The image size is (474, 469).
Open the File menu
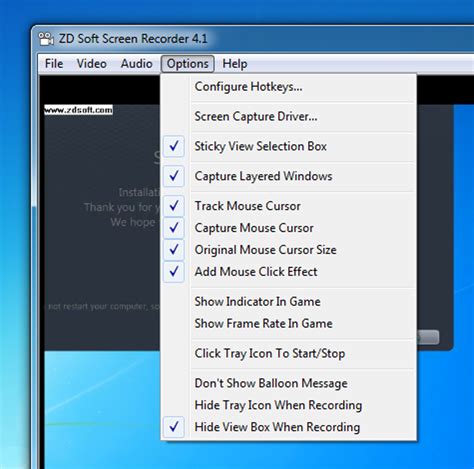[54, 64]
